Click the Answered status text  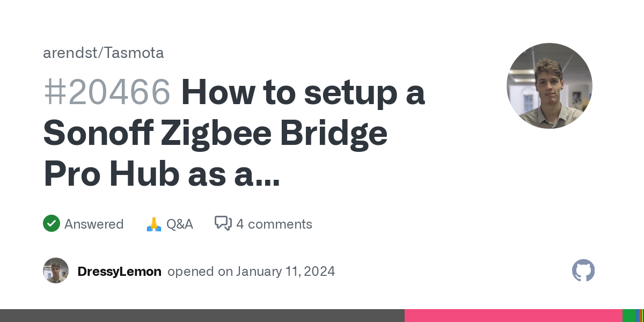pyautogui.click(x=94, y=224)
